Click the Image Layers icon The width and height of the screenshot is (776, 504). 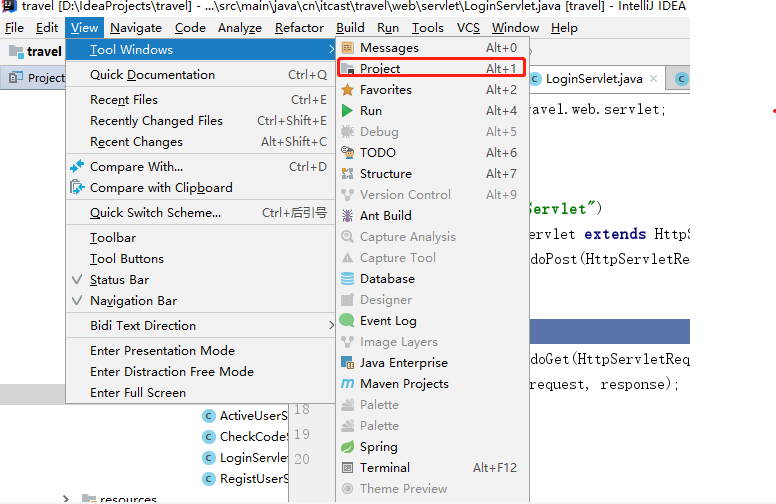tap(347, 342)
